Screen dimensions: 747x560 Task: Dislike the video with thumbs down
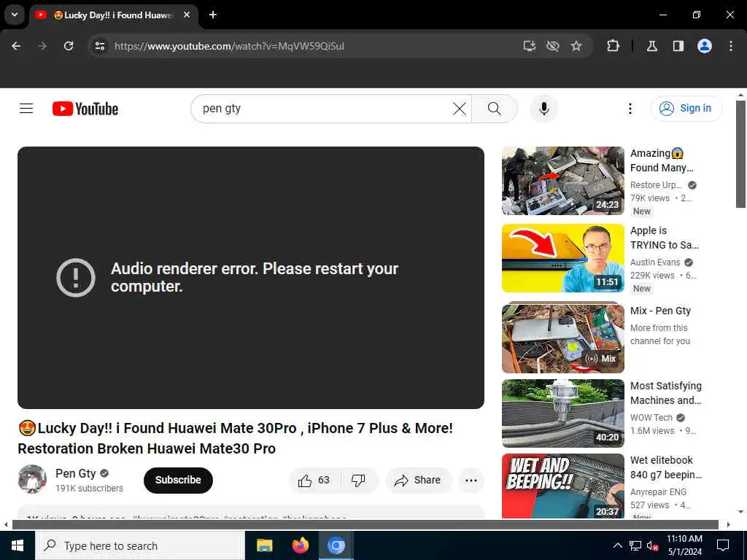[x=358, y=480]
